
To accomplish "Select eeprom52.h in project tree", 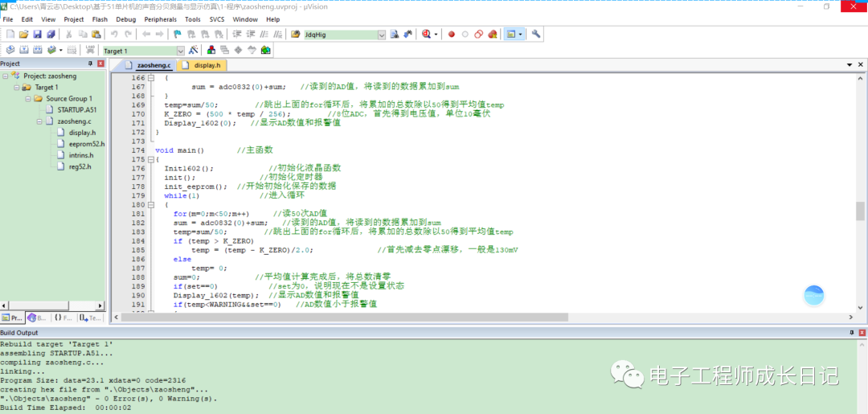I will click(87, 144).
